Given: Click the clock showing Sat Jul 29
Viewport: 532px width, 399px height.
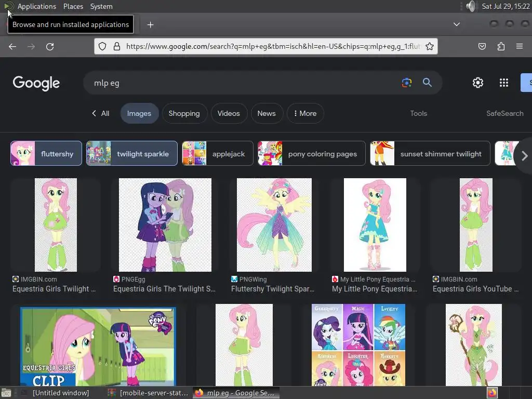Looking at the screenshot, I should click(x=506, y=6).
